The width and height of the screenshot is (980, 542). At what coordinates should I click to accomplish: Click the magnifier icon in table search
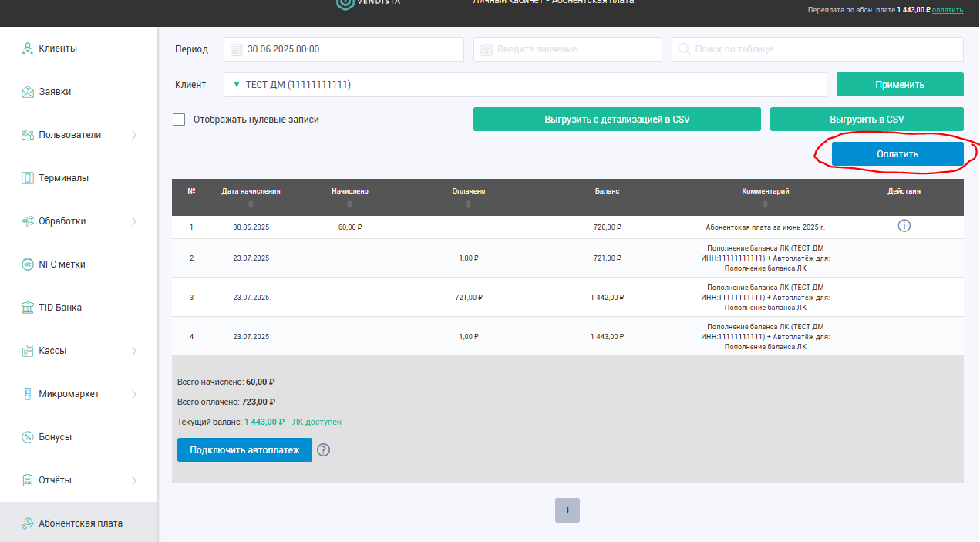tap(684, 49)
